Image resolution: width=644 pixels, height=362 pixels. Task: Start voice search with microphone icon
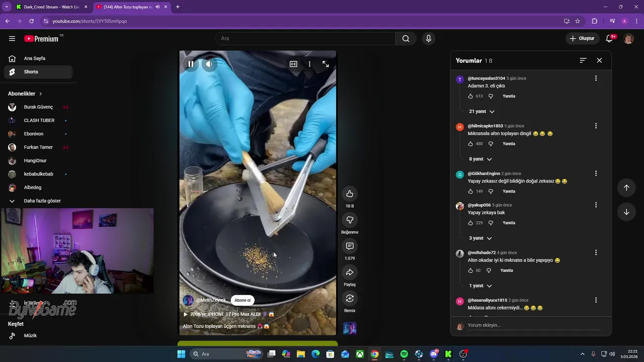coord(428,39)
